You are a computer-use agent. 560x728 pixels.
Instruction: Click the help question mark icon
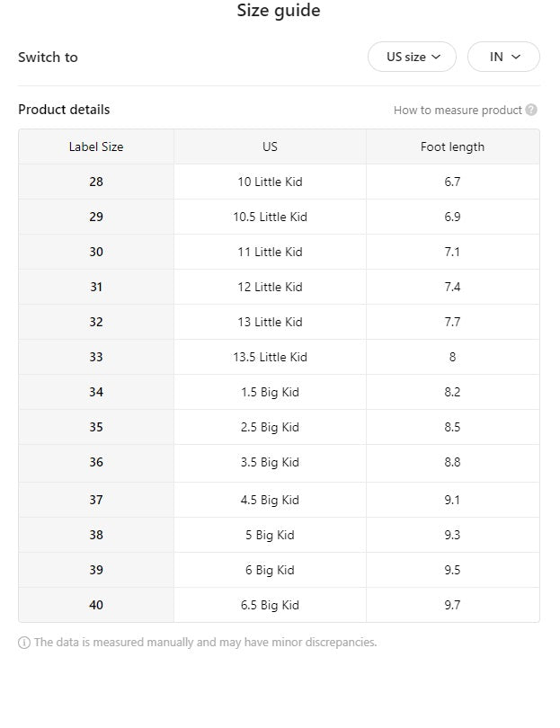(x=531, y=110)
